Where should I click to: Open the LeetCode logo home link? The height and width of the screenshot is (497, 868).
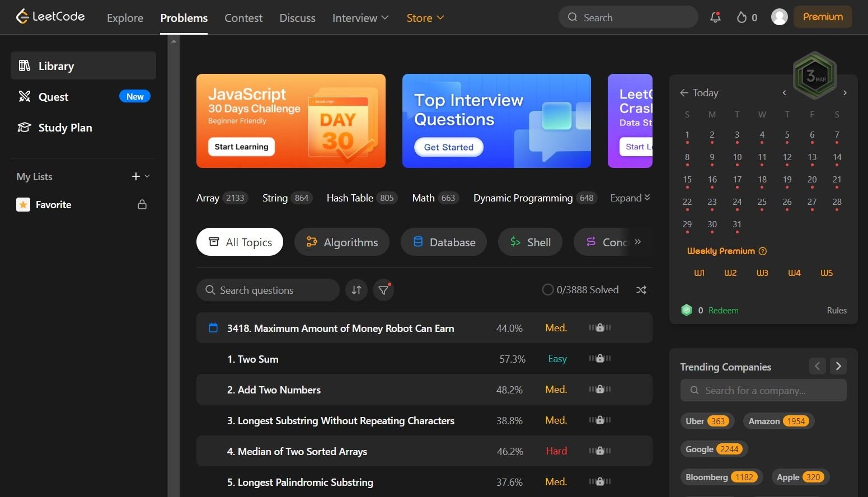pos(50,17)
